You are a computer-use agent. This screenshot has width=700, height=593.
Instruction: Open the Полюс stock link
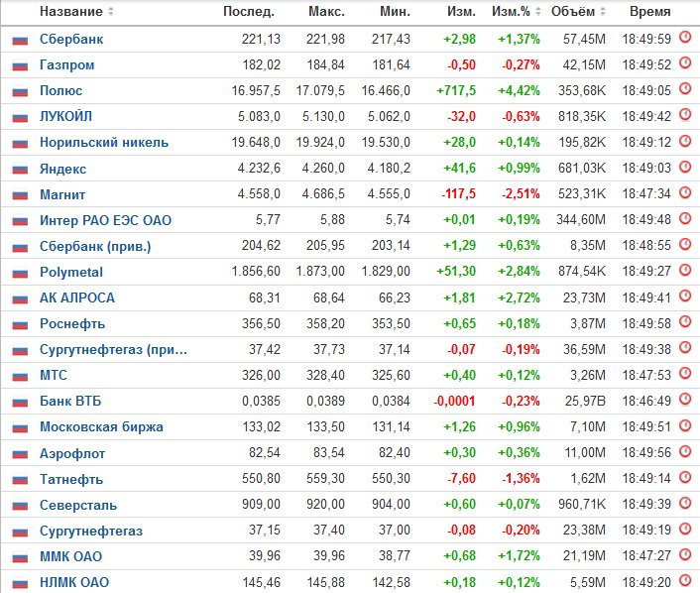(x=61, y=91)
